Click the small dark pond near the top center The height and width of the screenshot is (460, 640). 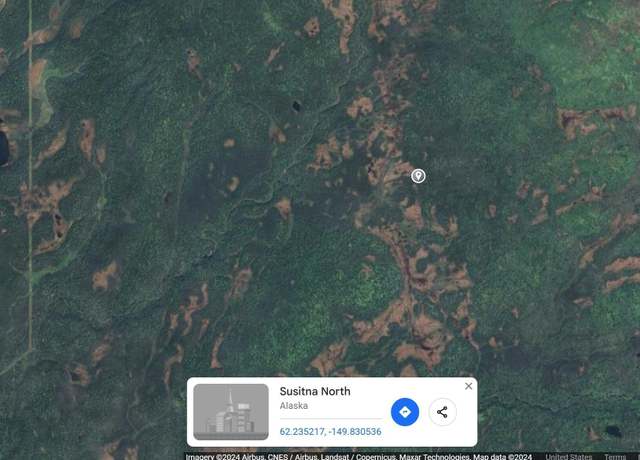tap(296, 107)
